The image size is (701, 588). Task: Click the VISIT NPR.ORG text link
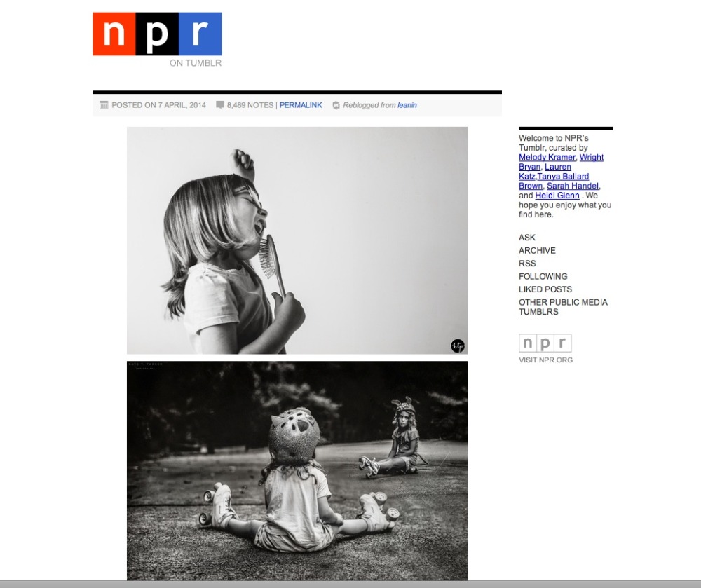545,360
